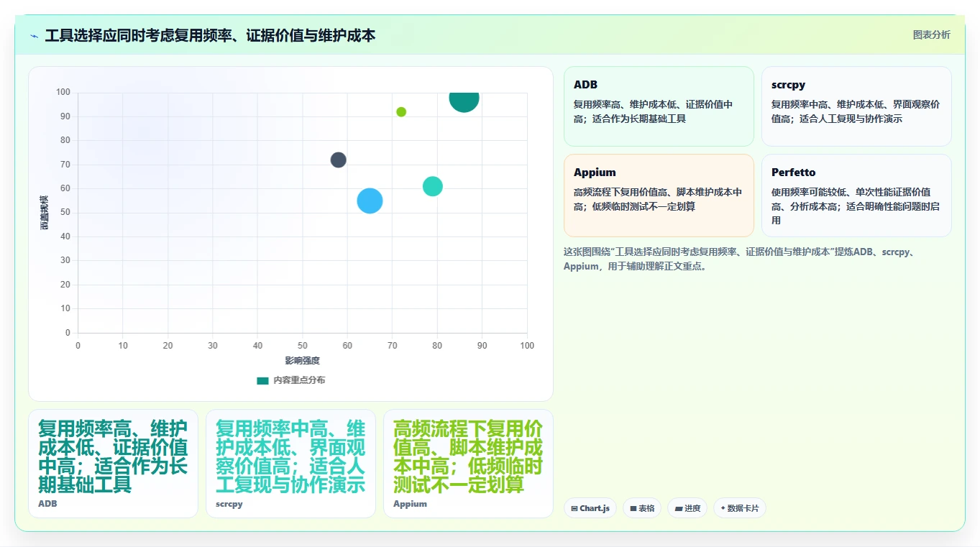Click the sky blue chart bubble
This screenshot has width=980, height=547.
click(370, 201)
